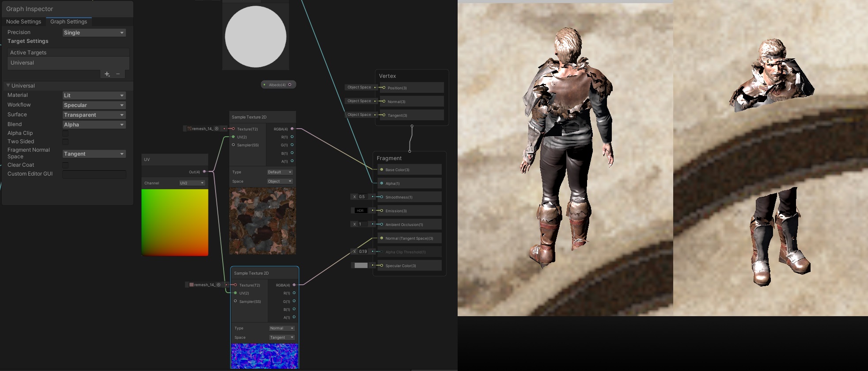Click the RGBA(4) output port of lower Sample Texture 2D

[x=294, y=285]
